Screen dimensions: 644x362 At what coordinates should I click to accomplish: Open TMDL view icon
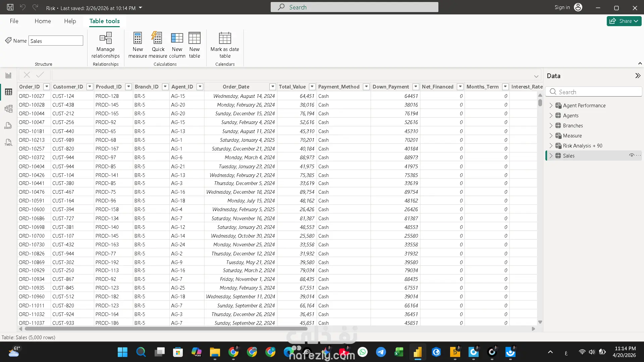pos(8,142)
